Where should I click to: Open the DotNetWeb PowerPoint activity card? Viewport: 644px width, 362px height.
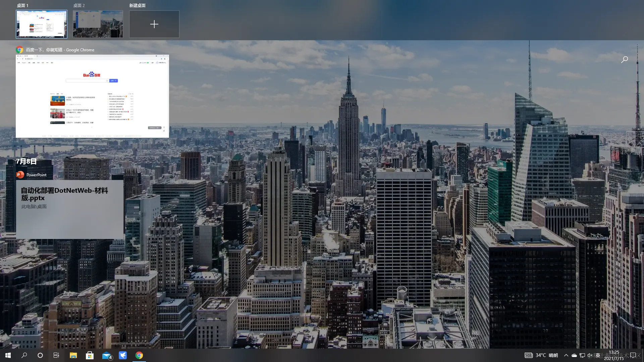(69, 208)
